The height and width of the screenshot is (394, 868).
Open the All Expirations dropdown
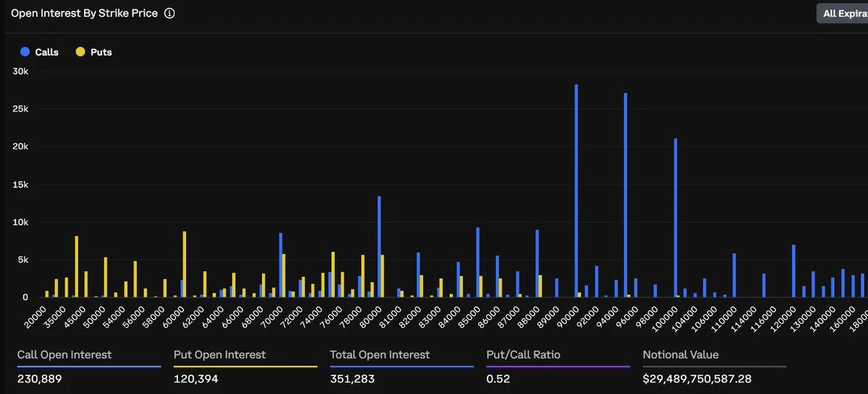843,14
